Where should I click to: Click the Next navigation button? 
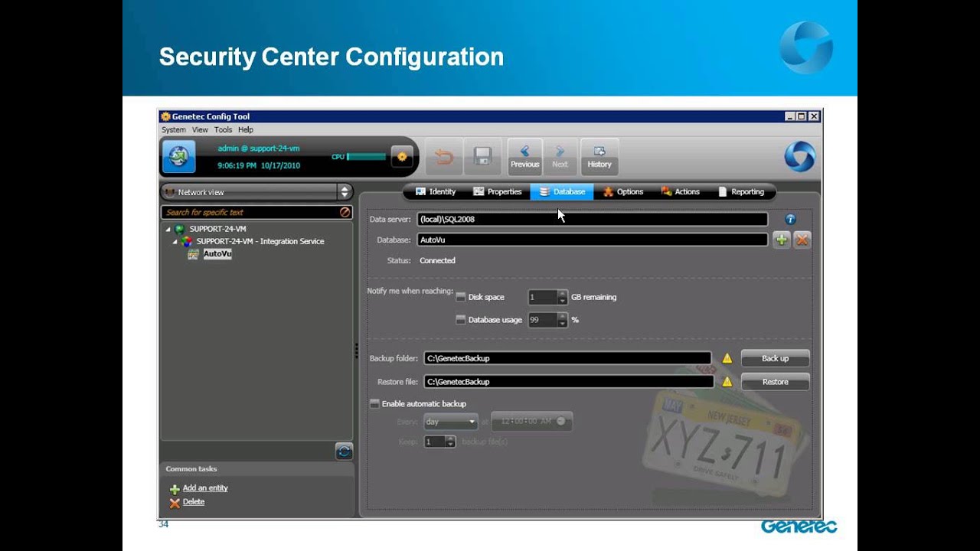click(x=560, y=157)
